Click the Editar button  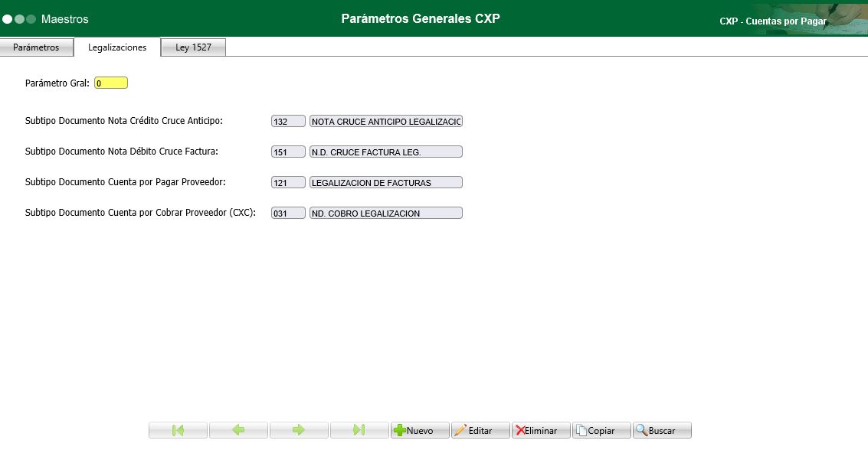pos(480,430)
